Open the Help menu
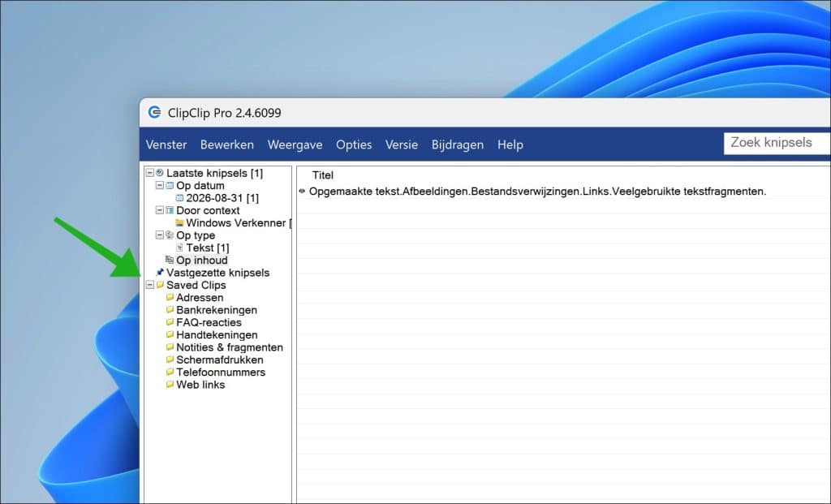The height and width of the screenshot is (504, 831). [510, 144]
